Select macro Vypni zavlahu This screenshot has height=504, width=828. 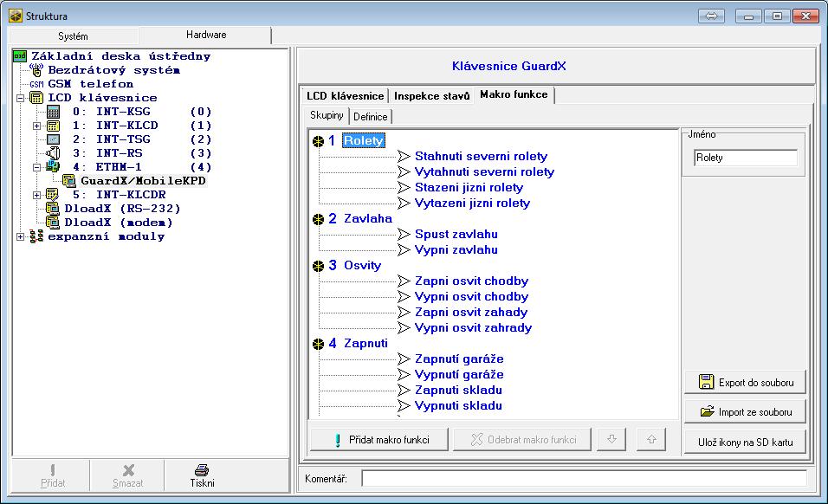coord(456,250)
